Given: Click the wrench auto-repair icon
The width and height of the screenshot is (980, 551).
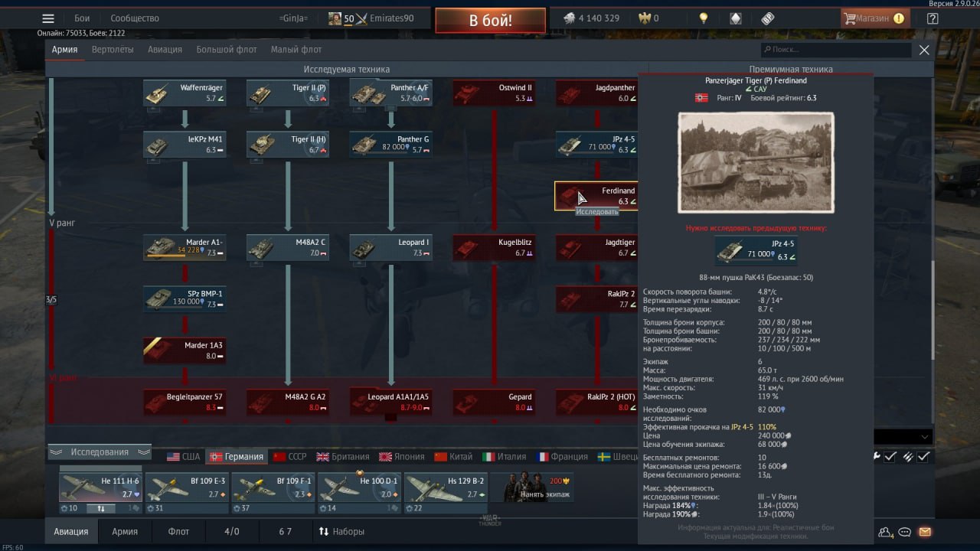Looking at the screenshot, I should tap(877, 456).
